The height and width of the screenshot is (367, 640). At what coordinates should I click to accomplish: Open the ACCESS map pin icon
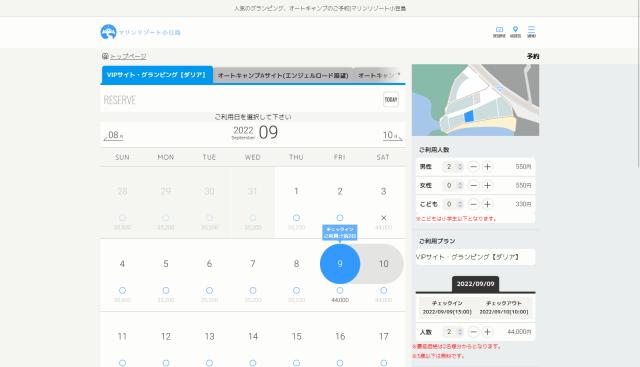coord(516,32)
